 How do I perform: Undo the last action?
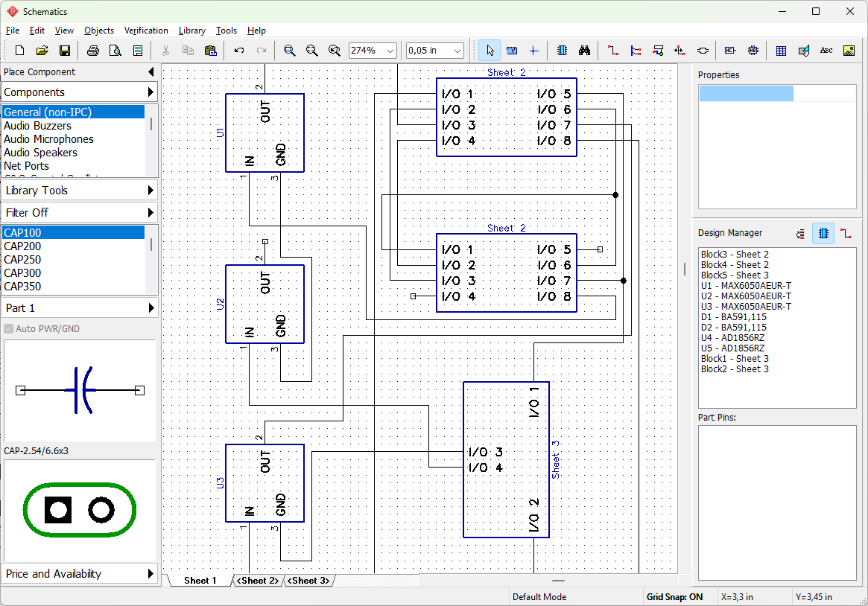pos(239,51)
